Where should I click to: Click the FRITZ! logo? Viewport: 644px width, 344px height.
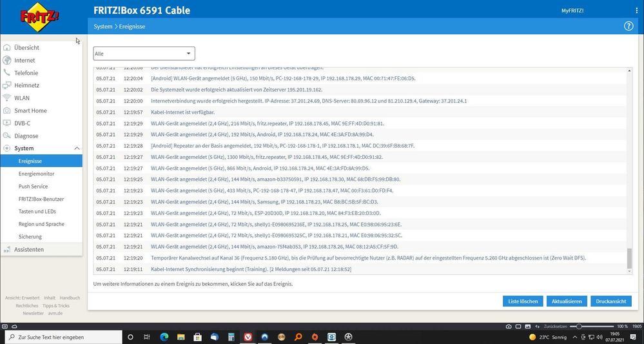tap(40, 17)
